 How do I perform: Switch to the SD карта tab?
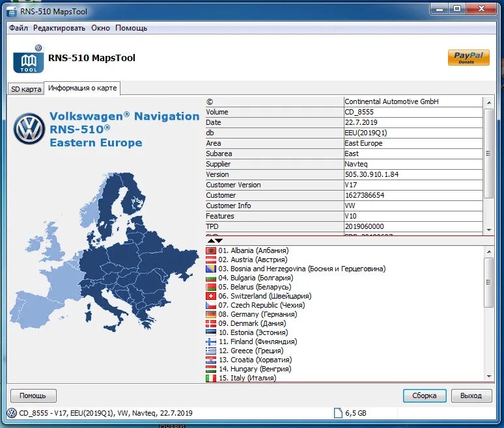[x=26, y=89]
